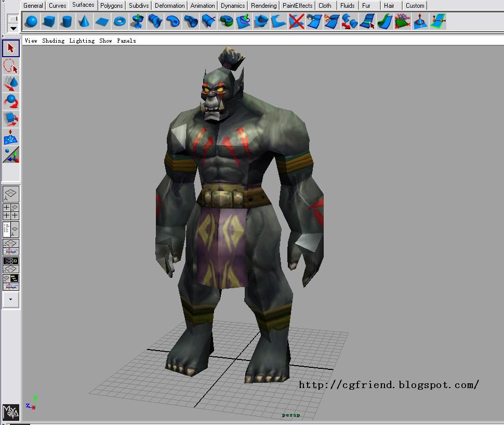Click the green-and-blue bevel shelf icon
Viewport: 504px width, 425px height.
[x=226, y=21]
